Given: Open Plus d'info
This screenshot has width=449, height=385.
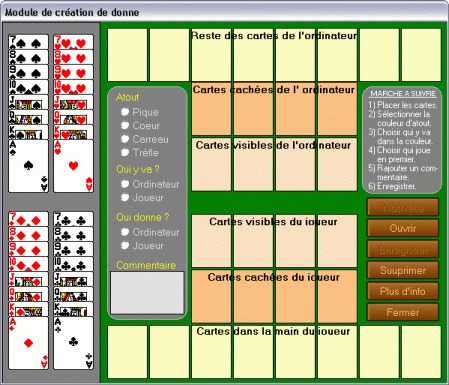Looking at the screenshot, I should 403,291.
